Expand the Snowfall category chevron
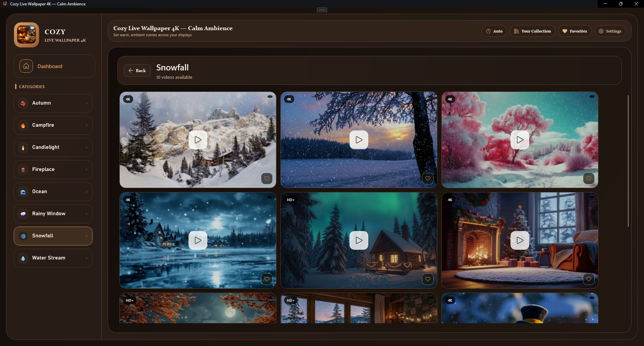 (87, 236)
